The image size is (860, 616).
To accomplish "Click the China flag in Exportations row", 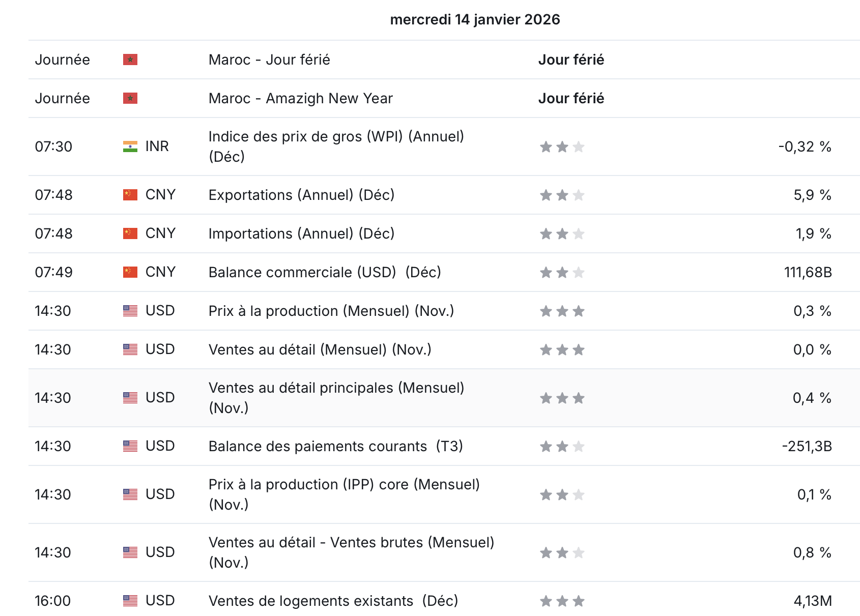I will coord(130,195).
